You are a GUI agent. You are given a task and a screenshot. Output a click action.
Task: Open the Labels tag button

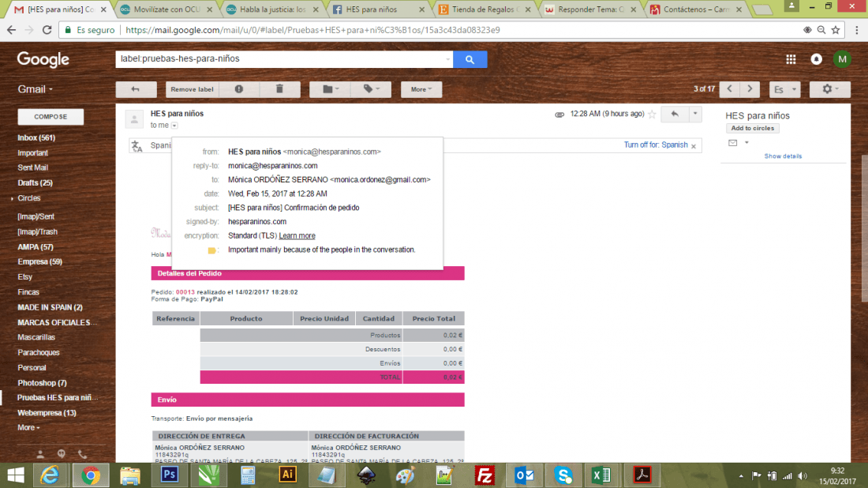pyautogui.click(x=372, y=89)
